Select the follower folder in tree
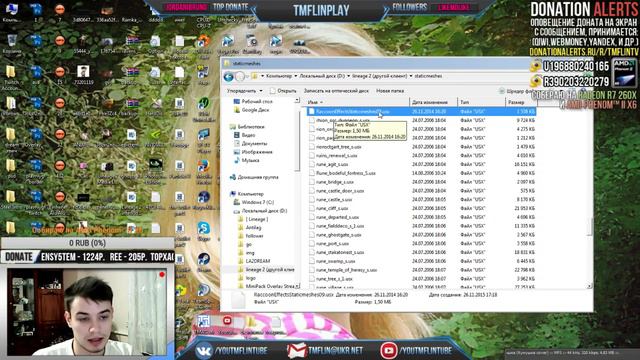Screen dimensions: 640x360 pyautogui.click(x=251, y=236)
